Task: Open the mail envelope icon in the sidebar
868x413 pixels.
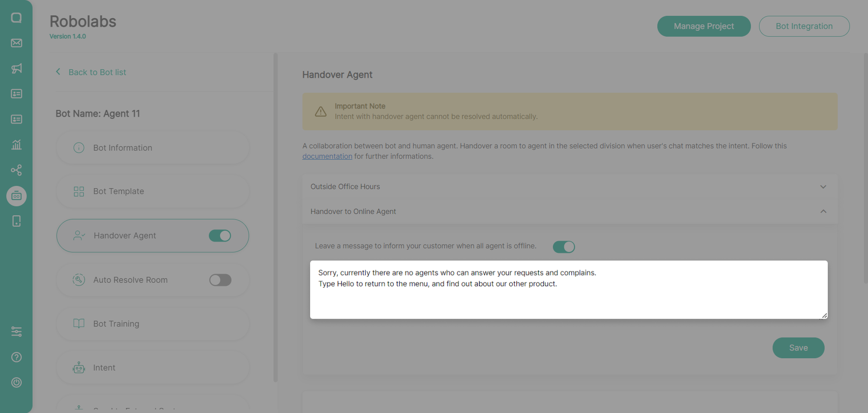Action: [16, 43]
